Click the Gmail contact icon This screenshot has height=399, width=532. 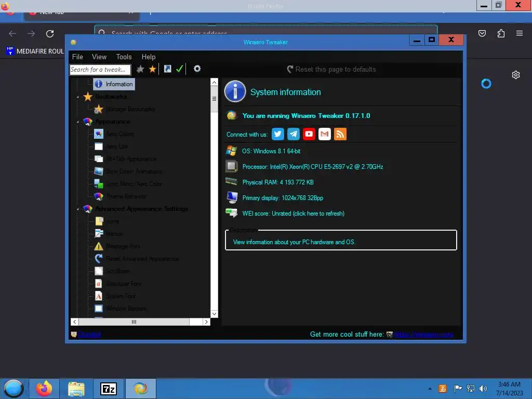coord(324,134)
